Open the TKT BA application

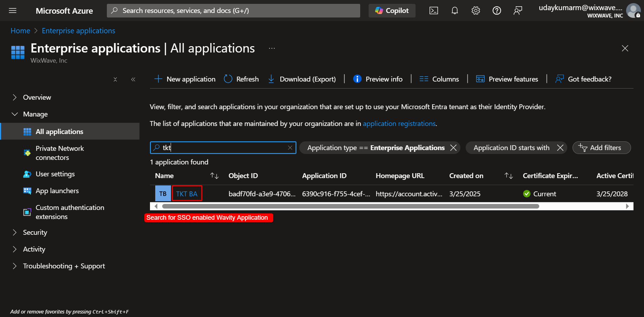point(187,194)
